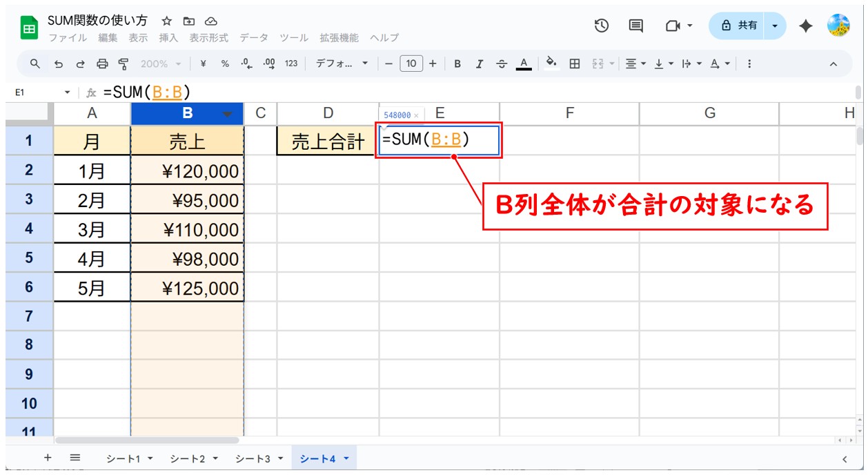
Task: Click the Gemini sparkle icon
Action: coord(805,26)
